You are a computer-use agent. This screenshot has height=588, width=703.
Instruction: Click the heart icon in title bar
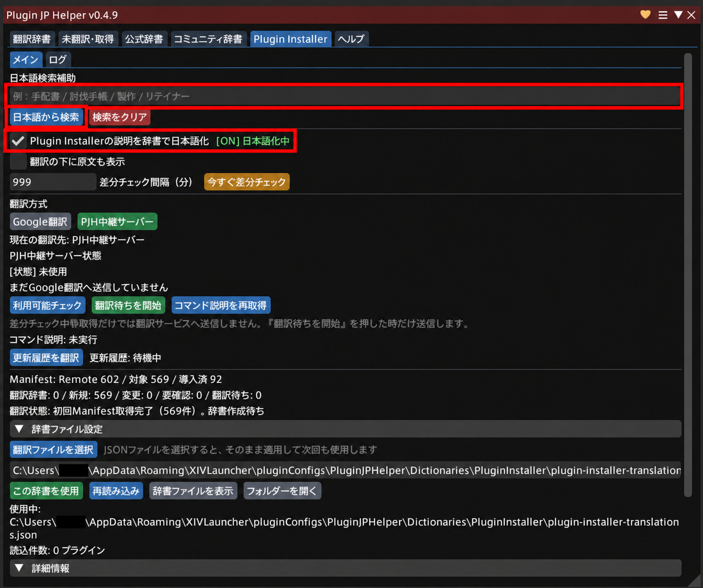point(646,15)
